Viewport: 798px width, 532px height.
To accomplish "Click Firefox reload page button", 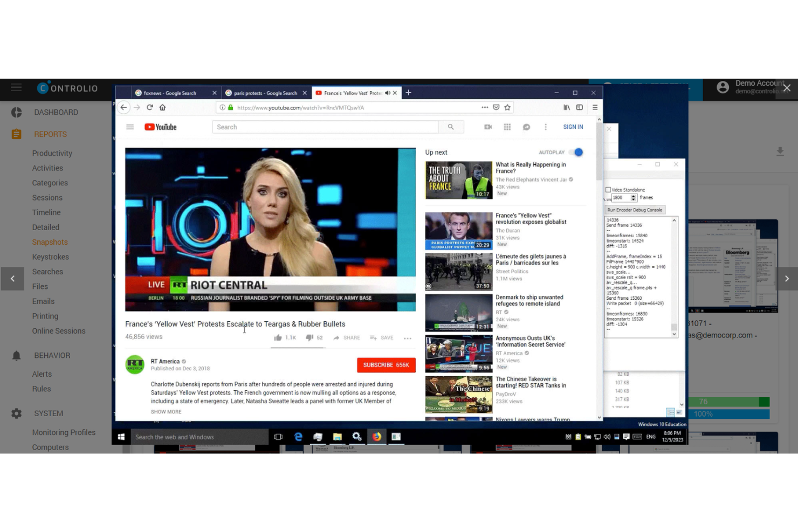I will [150, 107].
